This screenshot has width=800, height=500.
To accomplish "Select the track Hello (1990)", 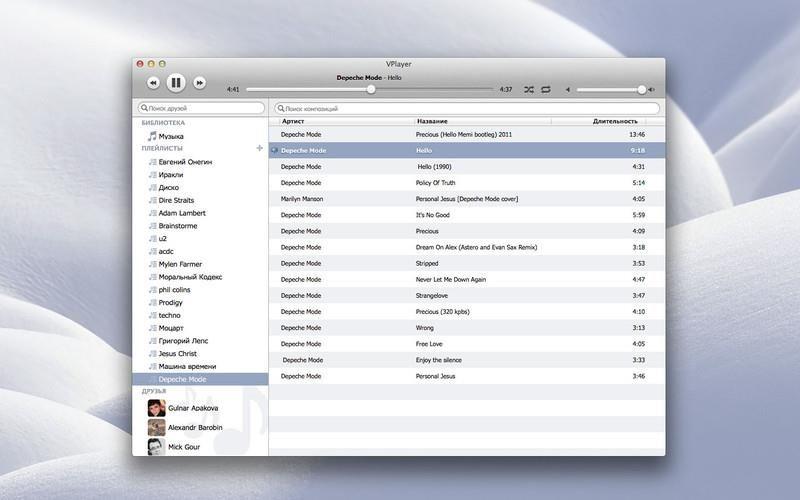I will click(x=467, y=166).
